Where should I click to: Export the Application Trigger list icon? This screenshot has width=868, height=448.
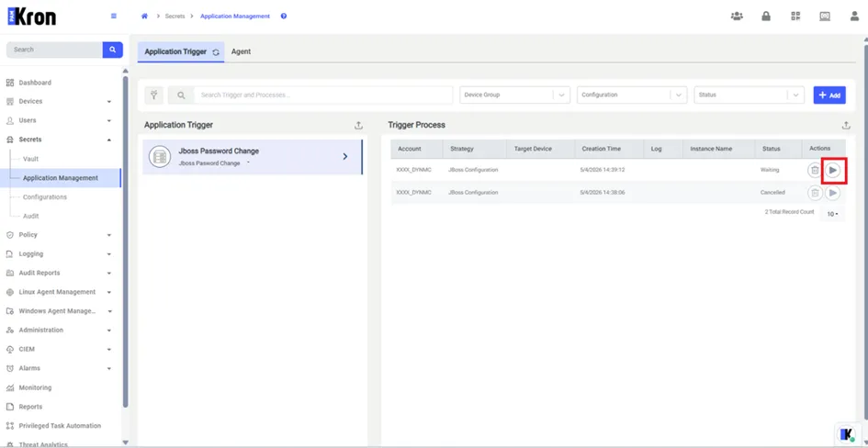coord(358,126)
